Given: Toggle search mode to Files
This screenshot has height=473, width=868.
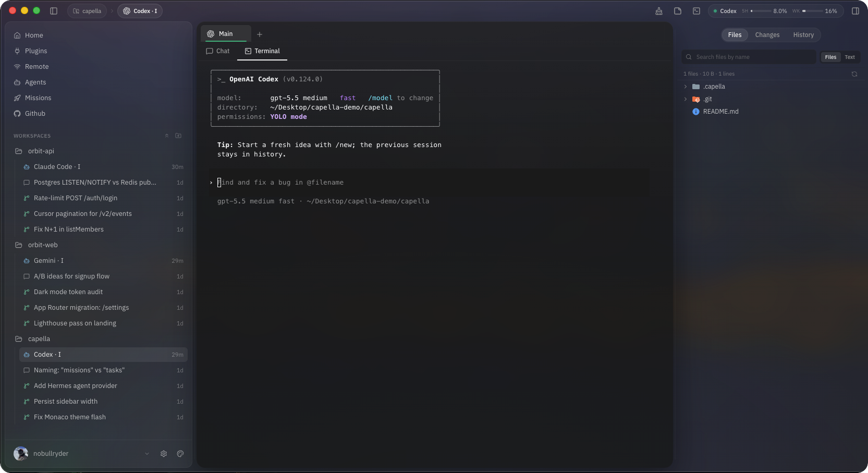Looking at the screenshot, I should (x=830, y=57).
